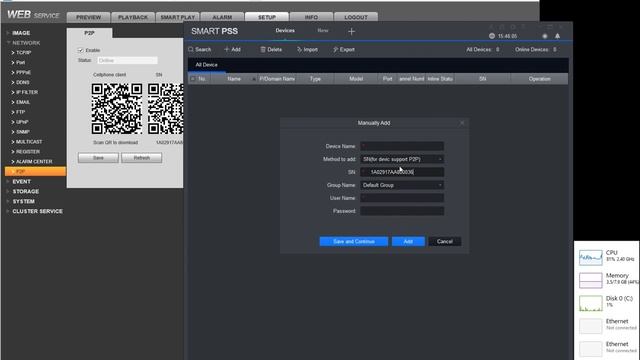Viewport: 640px width, 360px height.
Task: Open ALARM CENTER settings in sidebar
Action: pos(34,162)
